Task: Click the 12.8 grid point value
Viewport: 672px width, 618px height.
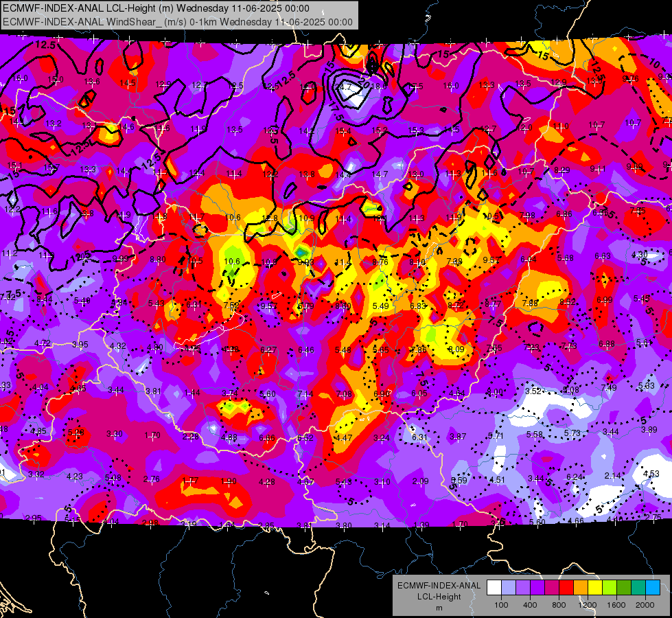Action: [270, 218]
